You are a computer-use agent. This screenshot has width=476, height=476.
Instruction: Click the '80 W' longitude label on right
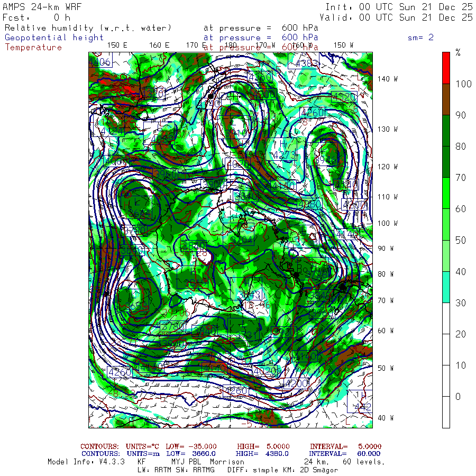[386, 274]
